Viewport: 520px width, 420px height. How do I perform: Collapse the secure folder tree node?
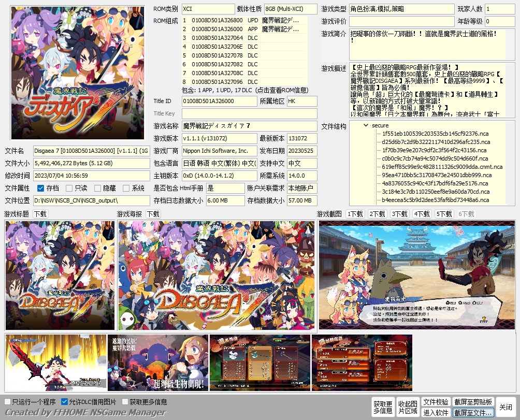pos(366,125)
